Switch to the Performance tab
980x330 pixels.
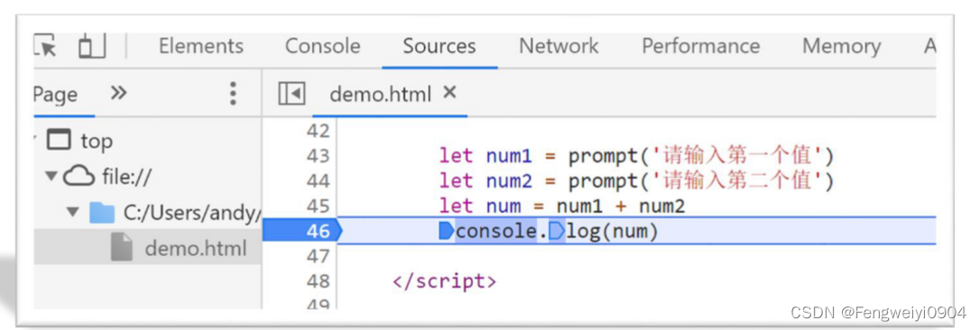coord(700,46)
